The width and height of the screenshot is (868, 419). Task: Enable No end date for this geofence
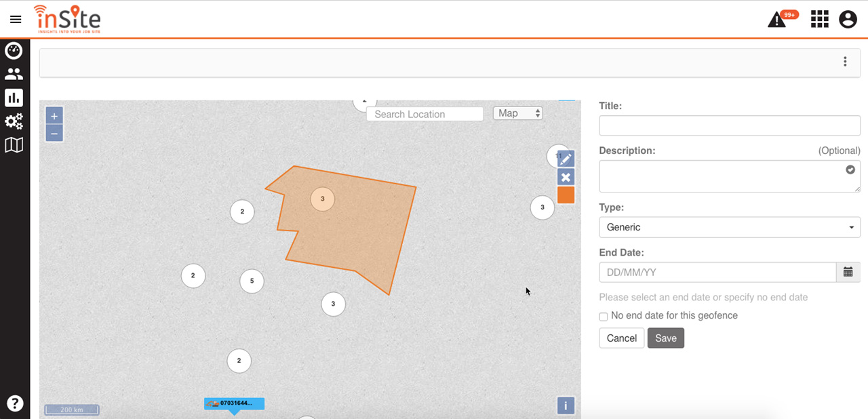point(604,317)
